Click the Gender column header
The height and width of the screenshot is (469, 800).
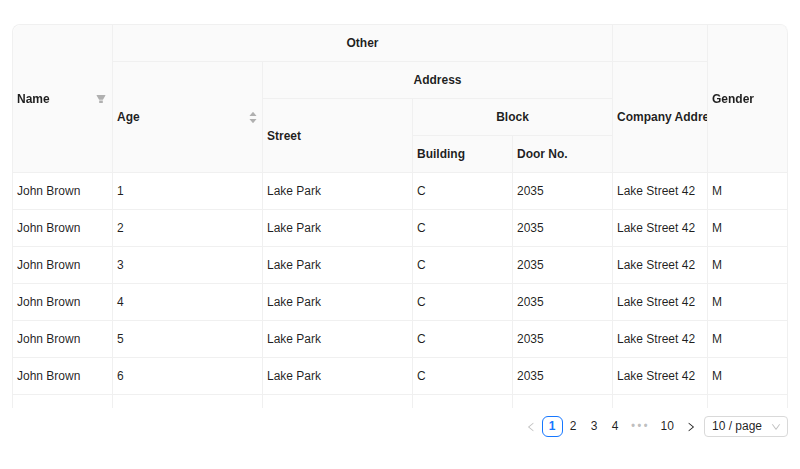point(746,99)
